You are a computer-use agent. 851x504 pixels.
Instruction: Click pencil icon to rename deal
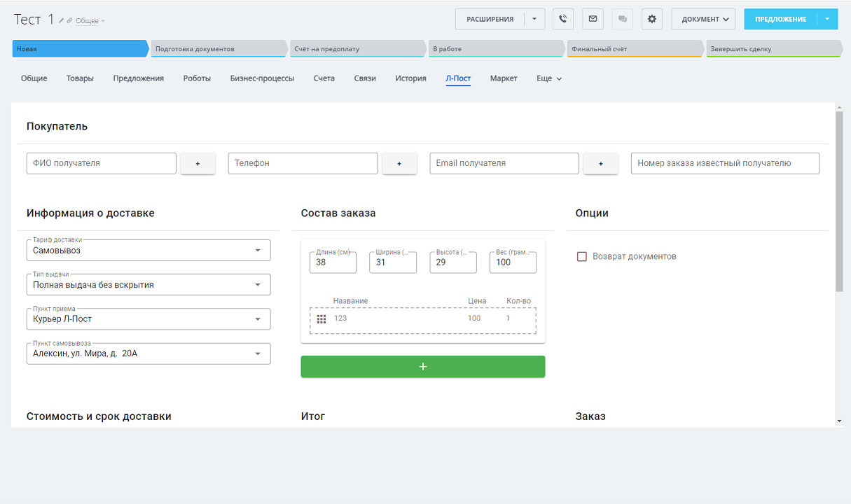(x=62, y=21)
